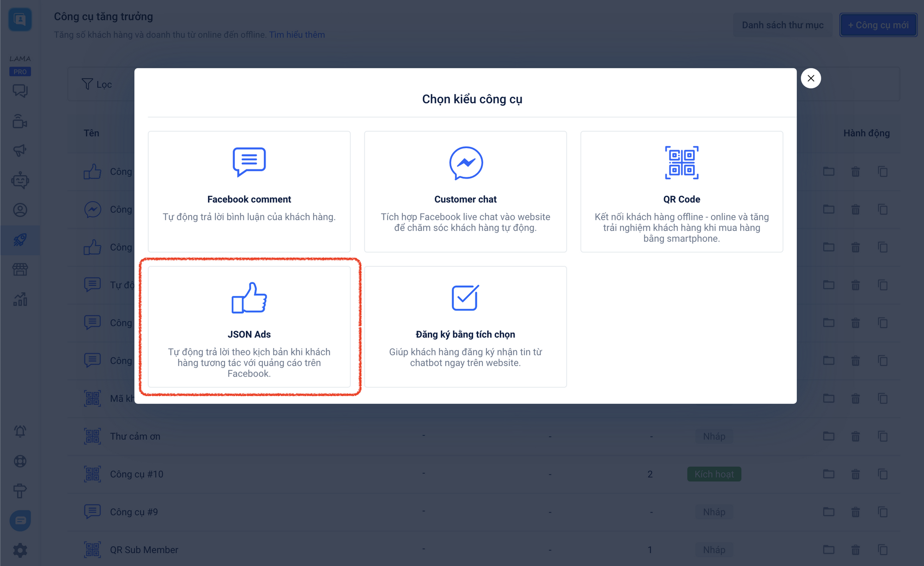This screenshot has width=924, height=566.
Task: Open the chatbot robot sidebar icon
Action: tap(20, 180)
